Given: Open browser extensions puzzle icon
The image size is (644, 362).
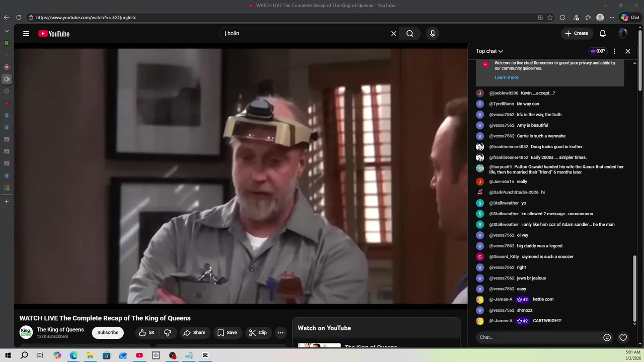Looking at the screenshot, I should click(x=562, y=18).
